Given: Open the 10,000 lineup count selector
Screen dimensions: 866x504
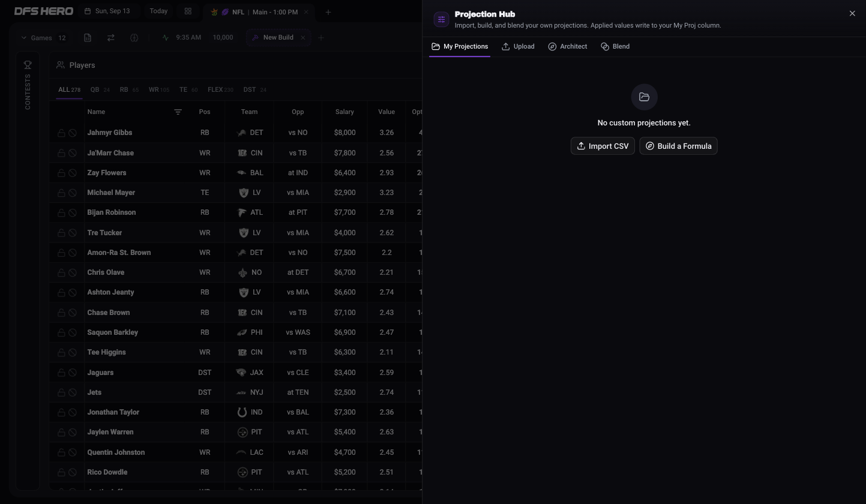Looking at the screenshot, I should 223,38.
